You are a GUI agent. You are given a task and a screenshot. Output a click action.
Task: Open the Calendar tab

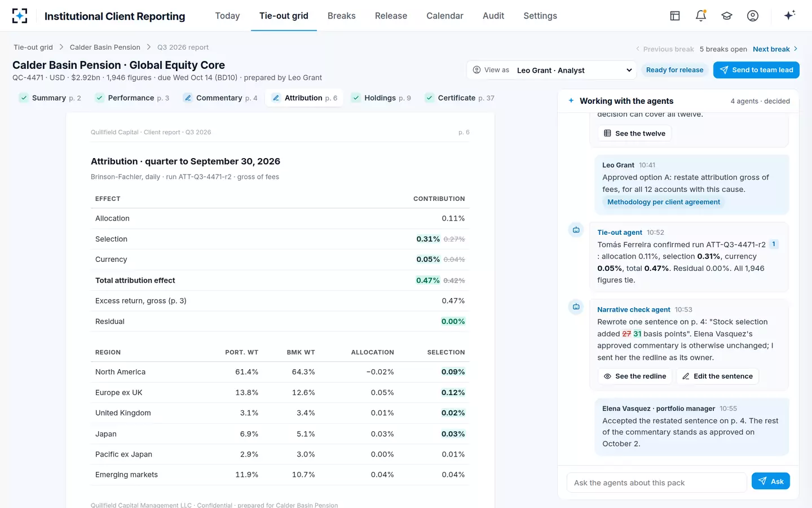[445, 16]
